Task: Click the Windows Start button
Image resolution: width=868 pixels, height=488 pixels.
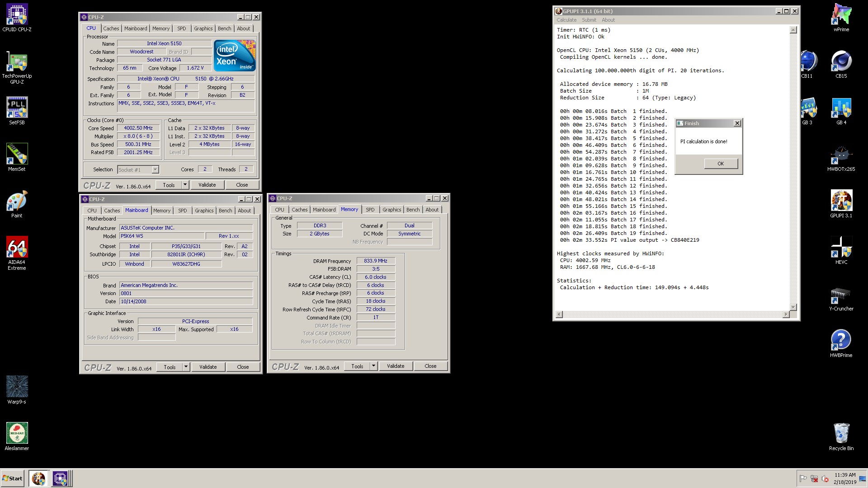Action: coord(12,479)
